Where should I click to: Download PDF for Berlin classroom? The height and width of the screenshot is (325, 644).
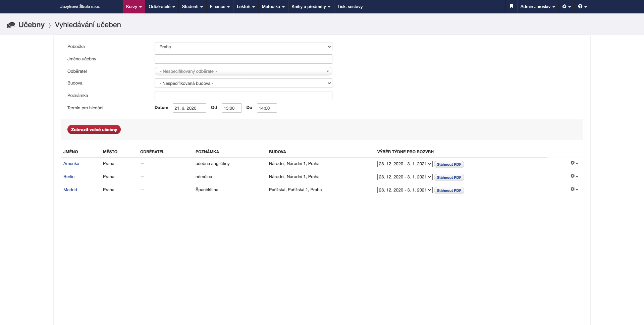[x=449, y=177]
